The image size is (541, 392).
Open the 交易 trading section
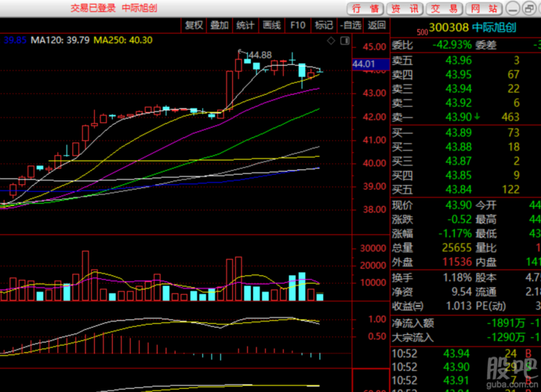445,9
